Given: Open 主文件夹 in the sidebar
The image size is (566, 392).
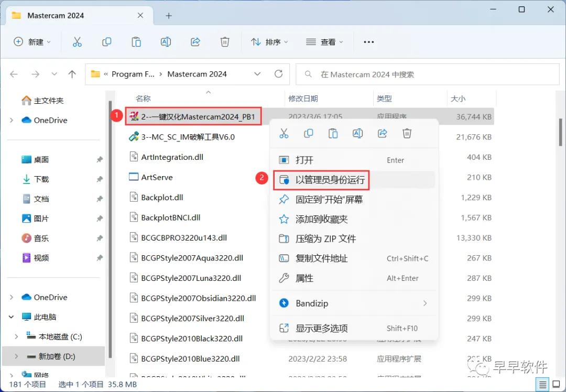Looking at the screenshot, I should 42,101.
